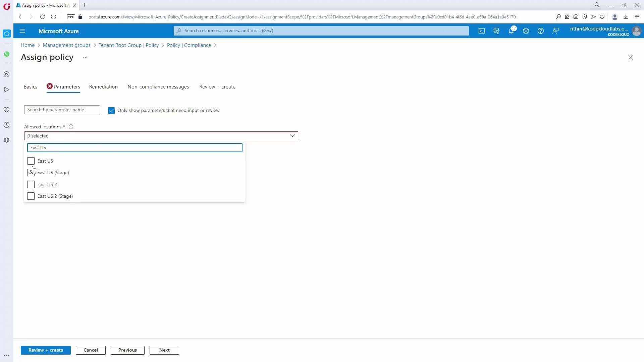644x362 pixels.
Task: Open the help question mark icon
Action: (540, 31)
